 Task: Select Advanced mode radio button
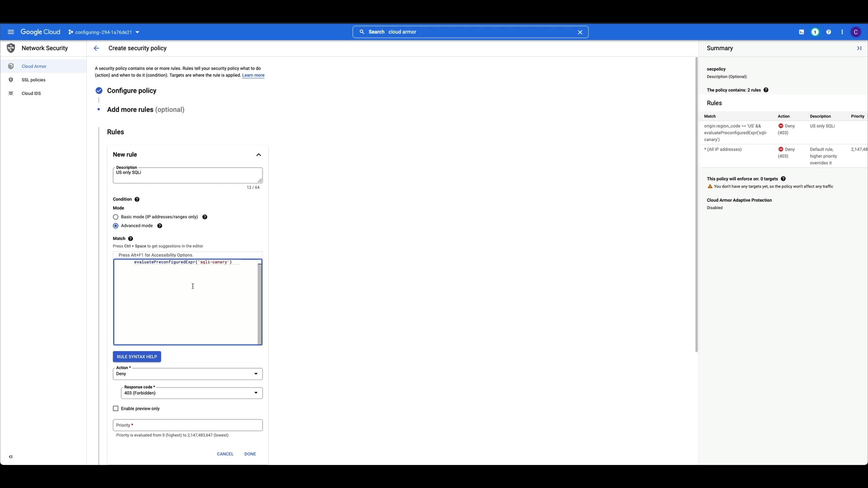pyautogui.click(x=116, y=226)
